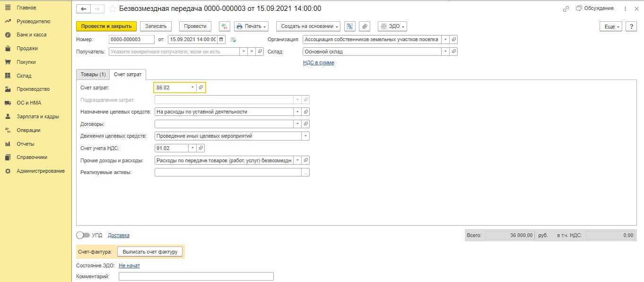
Task: Focus the Получатель input field
Action: pos(174,52)
